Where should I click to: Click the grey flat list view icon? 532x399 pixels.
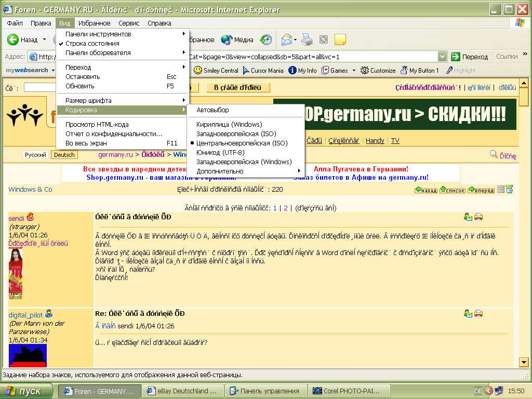tap(501, 189)
